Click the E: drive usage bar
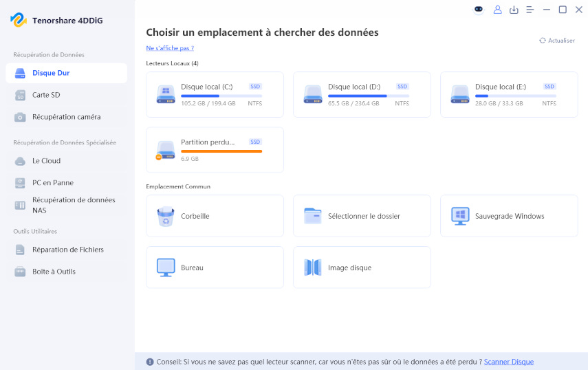This screenshot has width=588, height=370. click(x=515, y=96)
